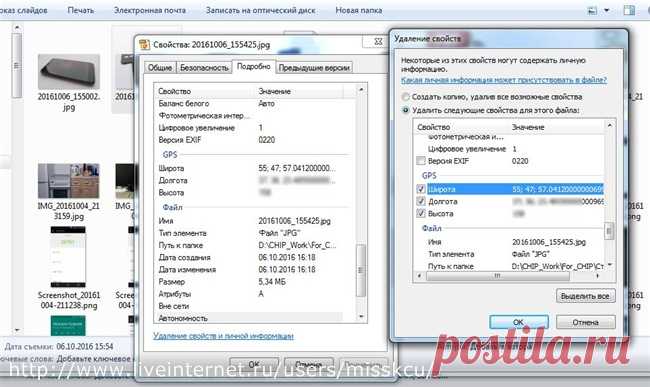Screen dimensions: 650x387
Task: Uncheck the Высота checkbox
Action: coord(421,213)
